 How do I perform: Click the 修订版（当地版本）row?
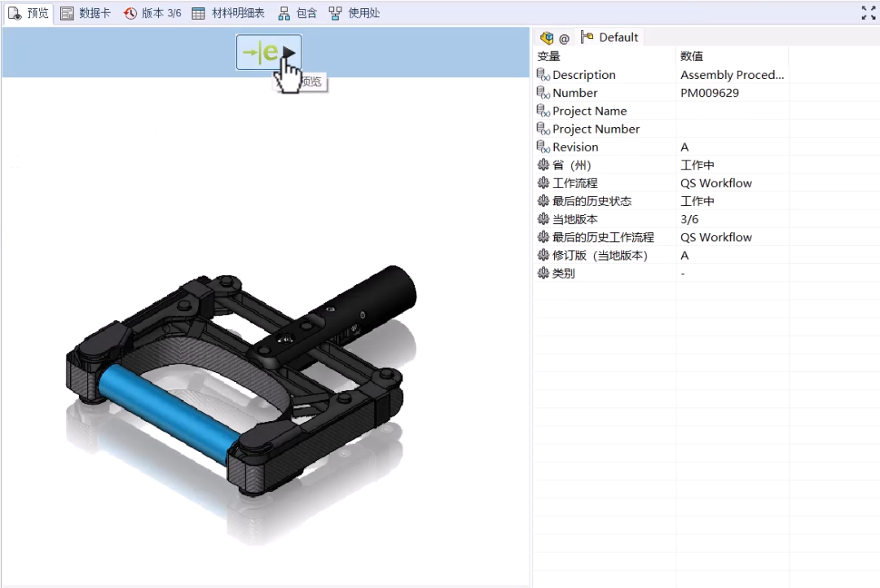pyautogui.click(x=661, y=255)
